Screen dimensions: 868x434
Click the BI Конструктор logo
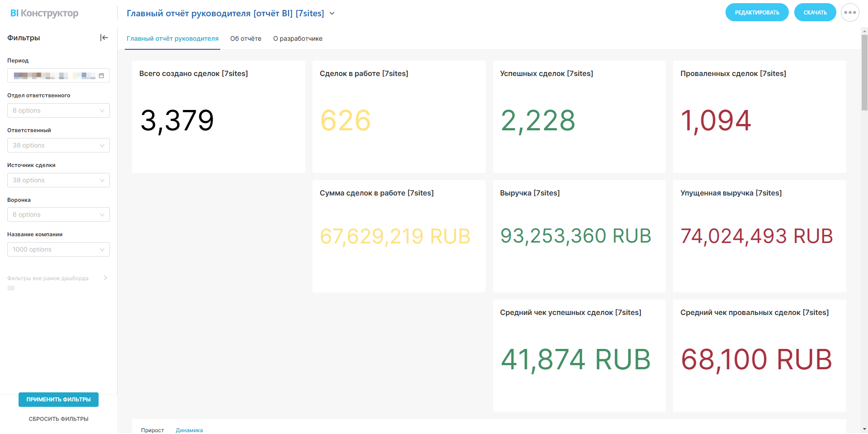44,13
